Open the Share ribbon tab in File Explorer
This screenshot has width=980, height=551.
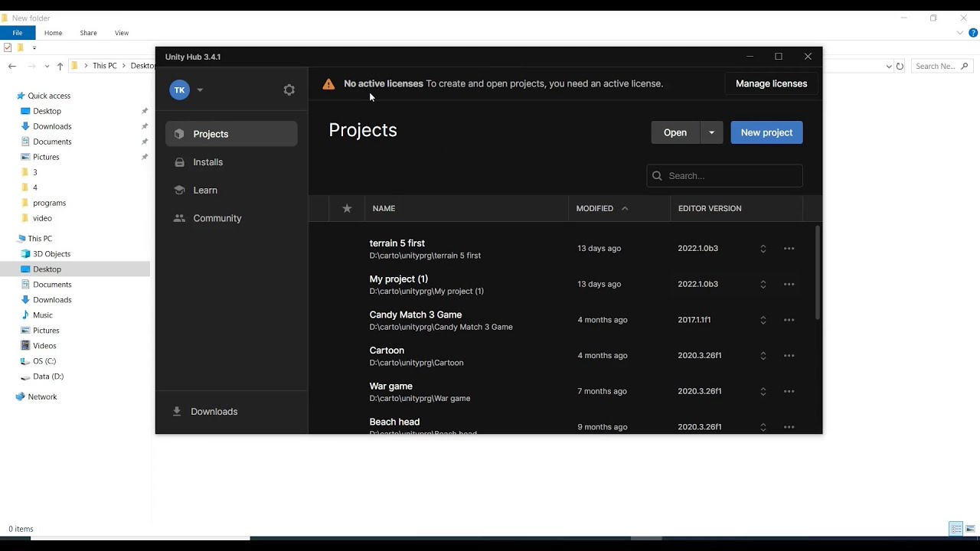tap(88, 33)
